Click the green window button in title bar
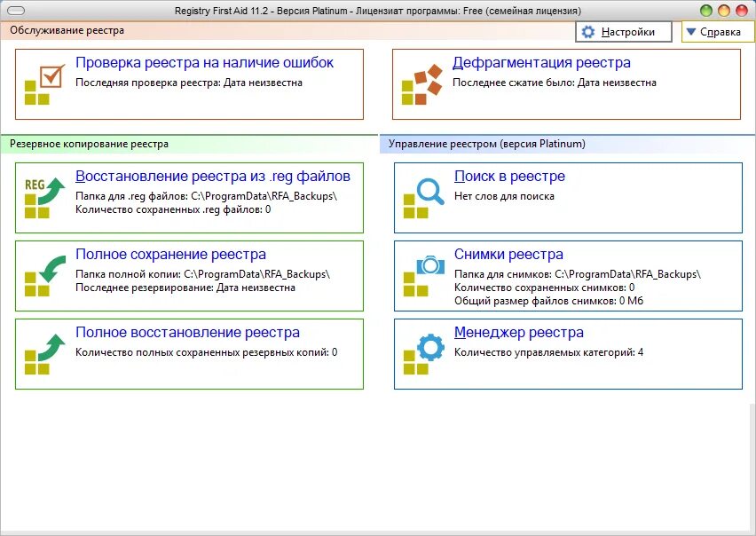756x536 pixels. pos(706,11)
